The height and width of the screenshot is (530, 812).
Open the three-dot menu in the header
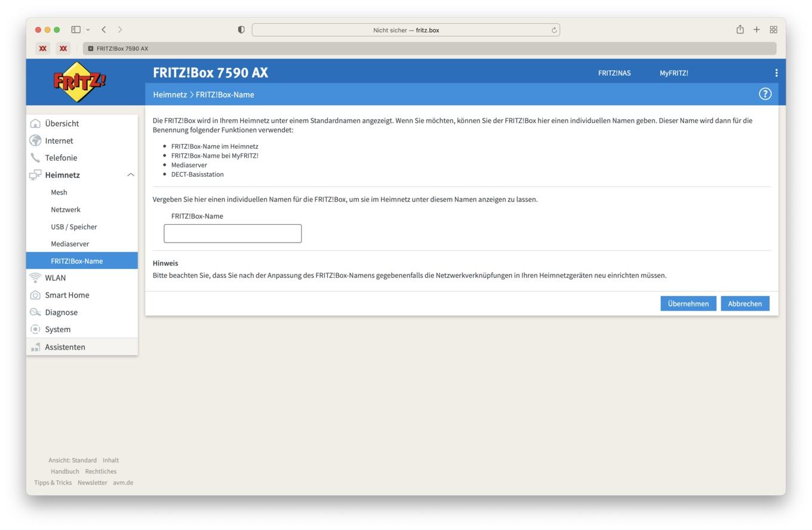[x=776, y=73]
